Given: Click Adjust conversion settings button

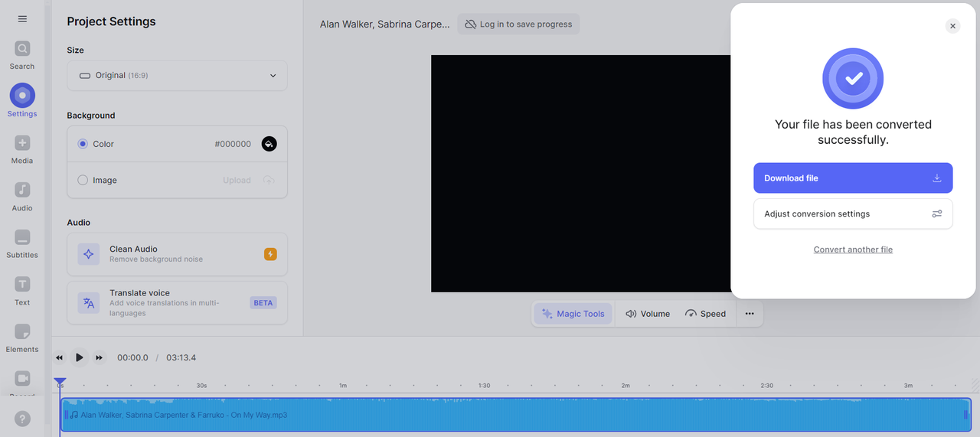Looking at the screenshot, I should click(x=853, y=214).
